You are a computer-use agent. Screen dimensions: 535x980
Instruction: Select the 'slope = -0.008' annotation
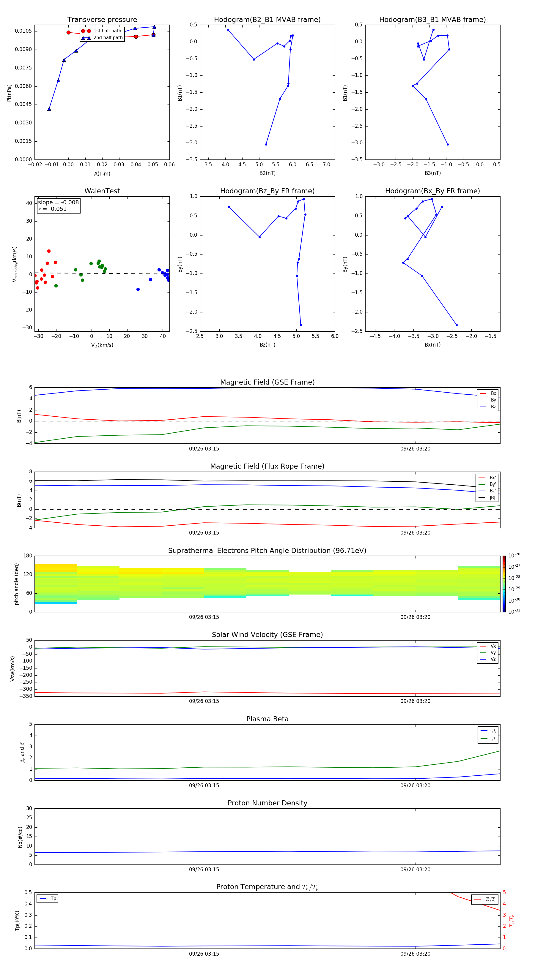point(58,203)
